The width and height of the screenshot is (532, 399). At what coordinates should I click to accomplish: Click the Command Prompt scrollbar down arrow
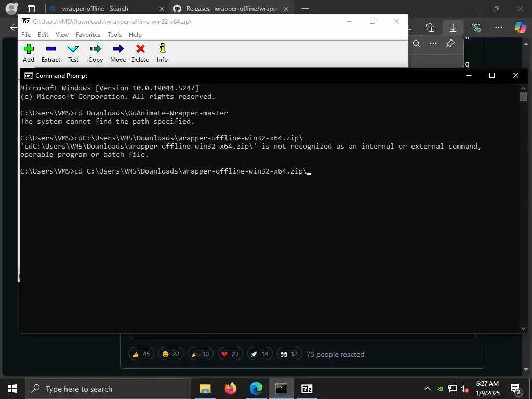tap(523, 329)
